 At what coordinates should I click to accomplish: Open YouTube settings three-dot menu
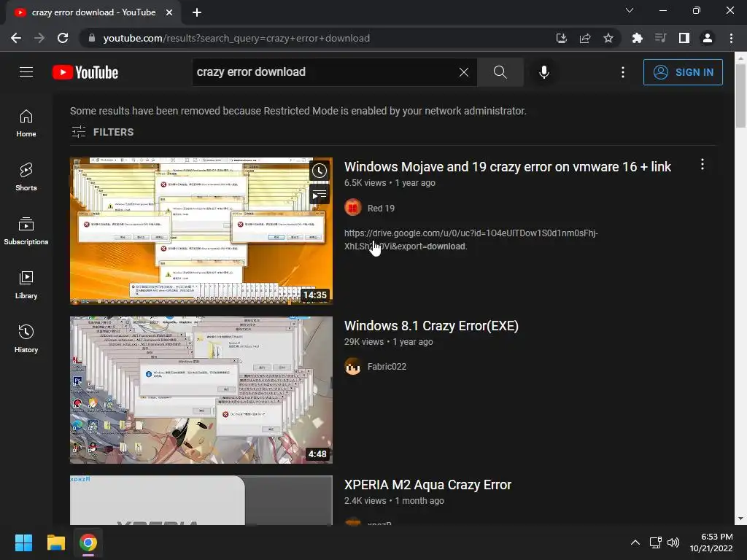click(623, 72)
